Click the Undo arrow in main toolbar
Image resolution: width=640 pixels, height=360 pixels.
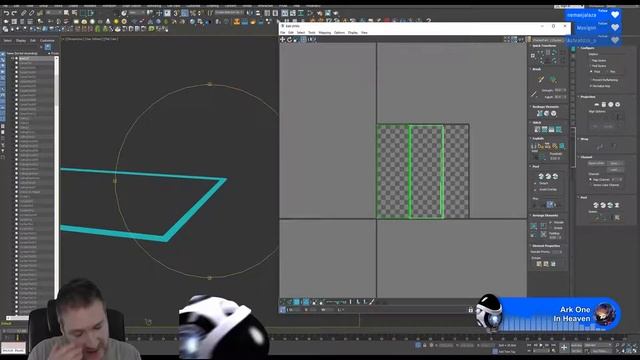coord(6,13)
